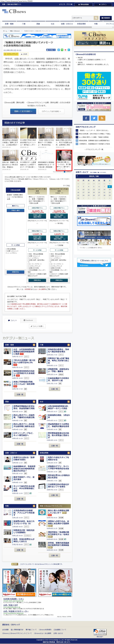114x644 pixels.
Task: Go to next month in calendar
Action: (x=111, y=176)
